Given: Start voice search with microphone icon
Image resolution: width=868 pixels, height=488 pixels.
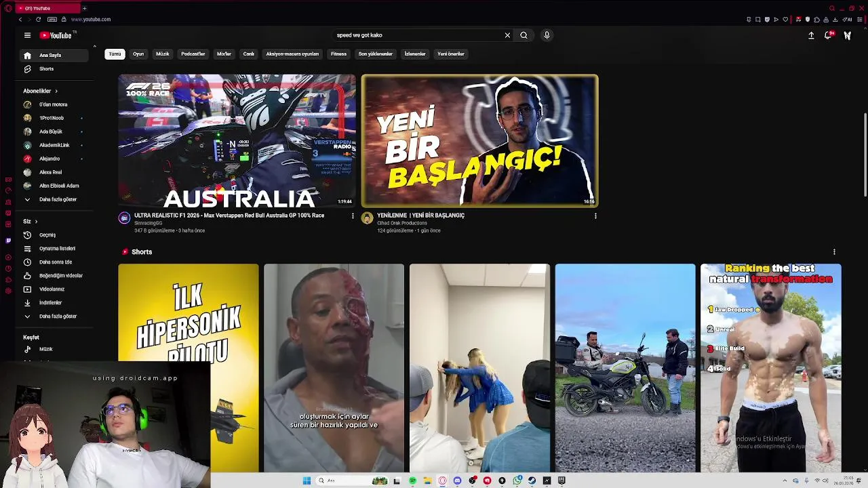Looking at the screenshot, I should pyautogui.click(x=547, y=35).
